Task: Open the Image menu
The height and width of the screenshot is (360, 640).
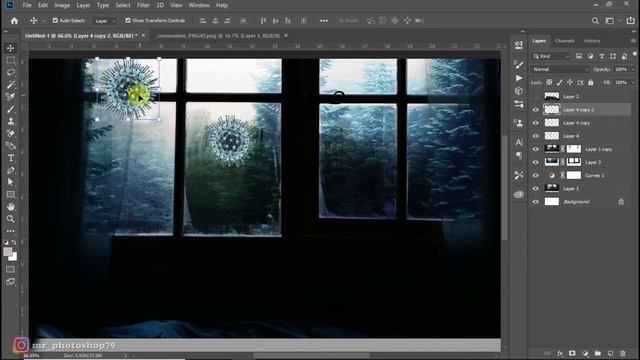Action: 62,5
